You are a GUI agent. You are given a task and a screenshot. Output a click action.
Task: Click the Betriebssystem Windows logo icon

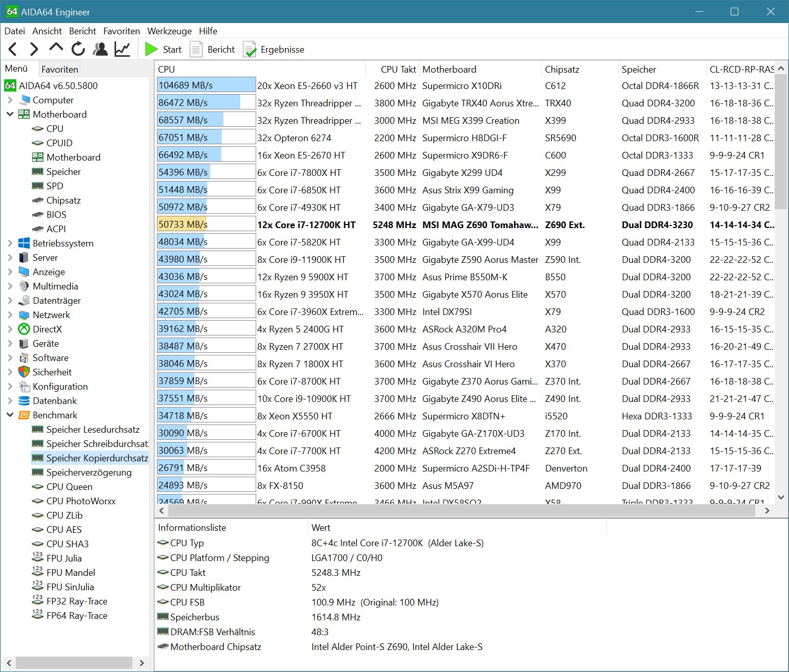[24, 243]
